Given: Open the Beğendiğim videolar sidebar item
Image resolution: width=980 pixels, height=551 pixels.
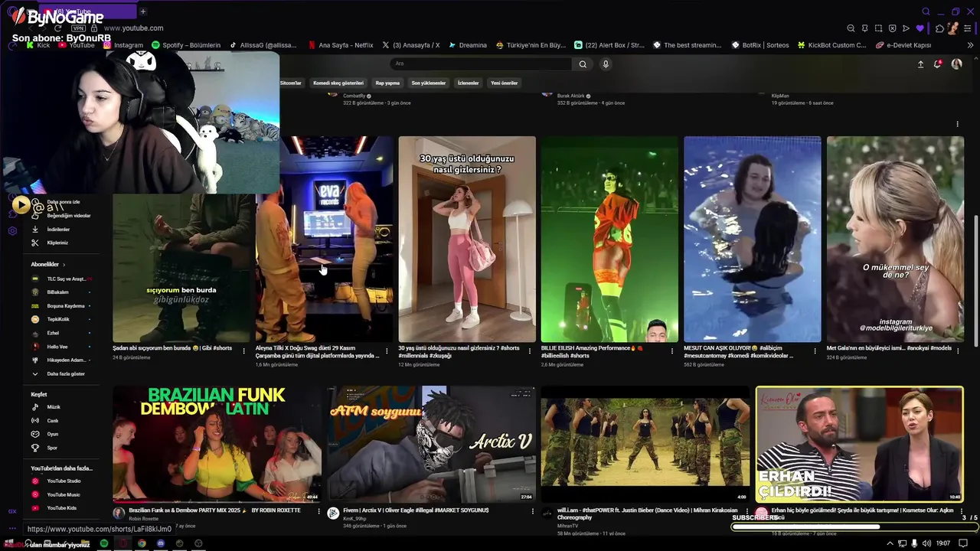Looking at the screenshot, I should tap(60, 216).
